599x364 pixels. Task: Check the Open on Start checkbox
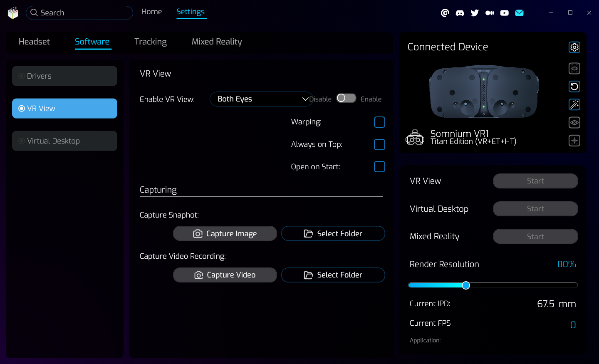pos(379,166)
